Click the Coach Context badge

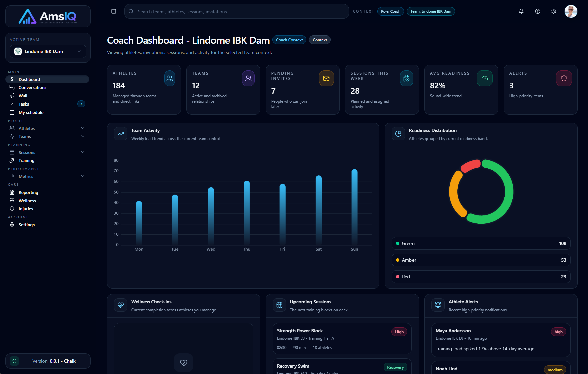click(289, 40)
